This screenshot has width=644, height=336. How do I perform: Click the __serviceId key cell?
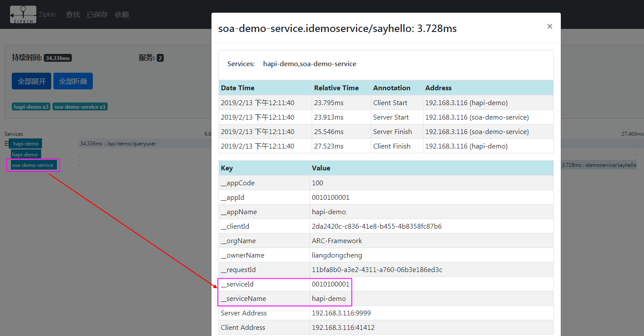[264, 284]
